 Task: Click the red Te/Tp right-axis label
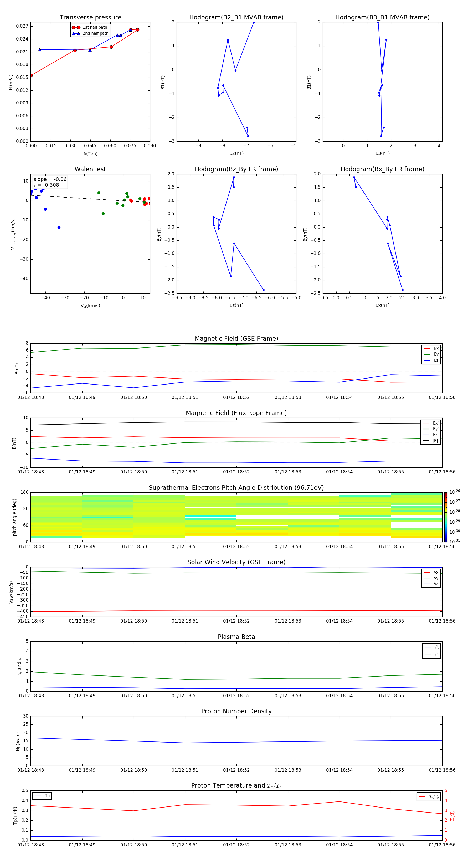453,816
